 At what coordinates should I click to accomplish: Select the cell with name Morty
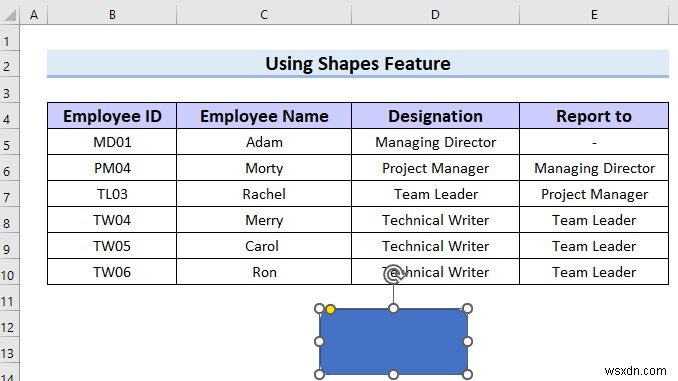point(264,168)
